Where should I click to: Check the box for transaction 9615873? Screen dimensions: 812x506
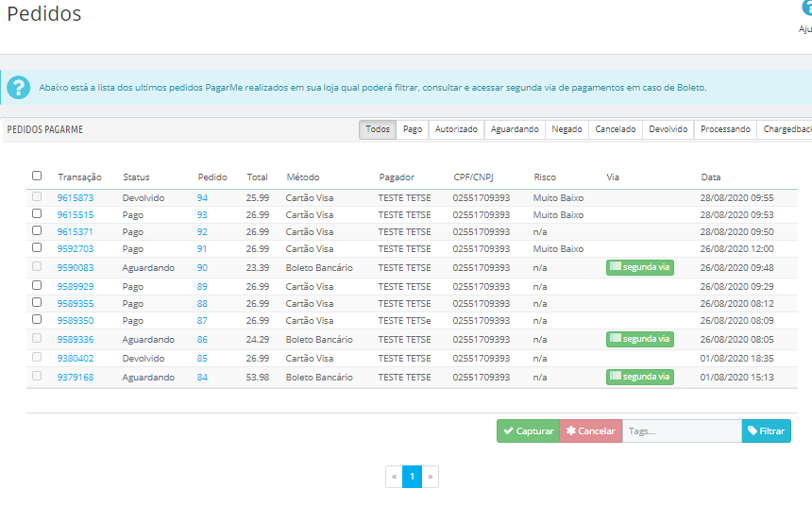point(37,196)
